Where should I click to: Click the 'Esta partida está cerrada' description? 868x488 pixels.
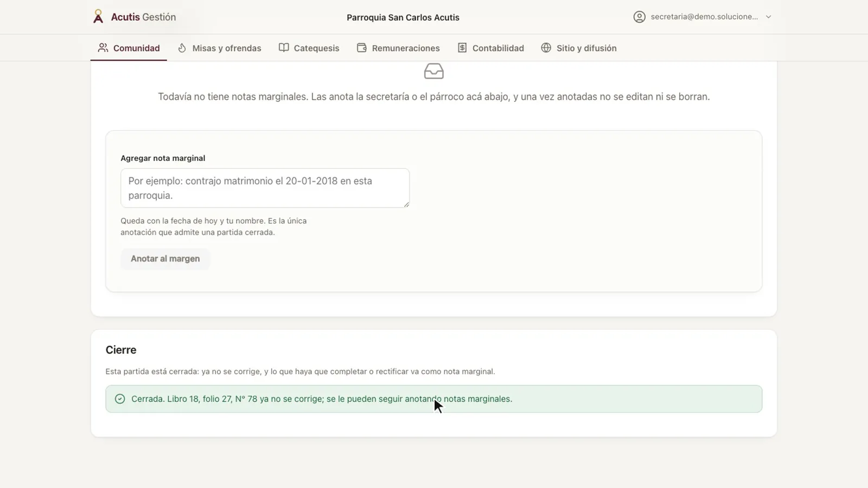(x=300, y=371)
